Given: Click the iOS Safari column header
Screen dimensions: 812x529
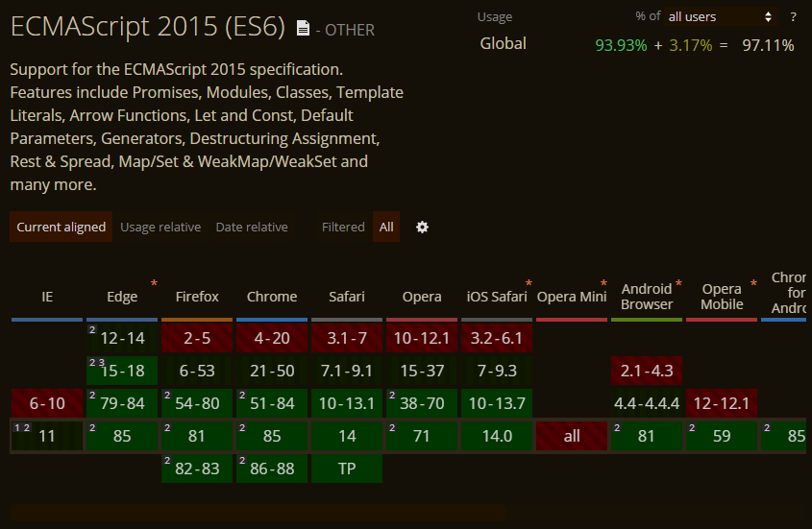Looking at the screenshot, I should click(497, 297).
